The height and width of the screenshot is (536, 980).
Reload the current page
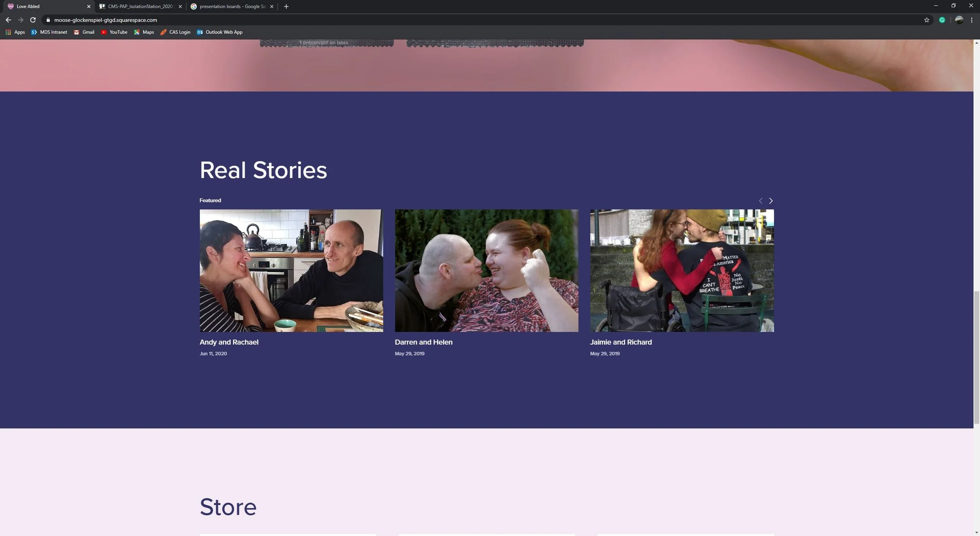[33, 20]
